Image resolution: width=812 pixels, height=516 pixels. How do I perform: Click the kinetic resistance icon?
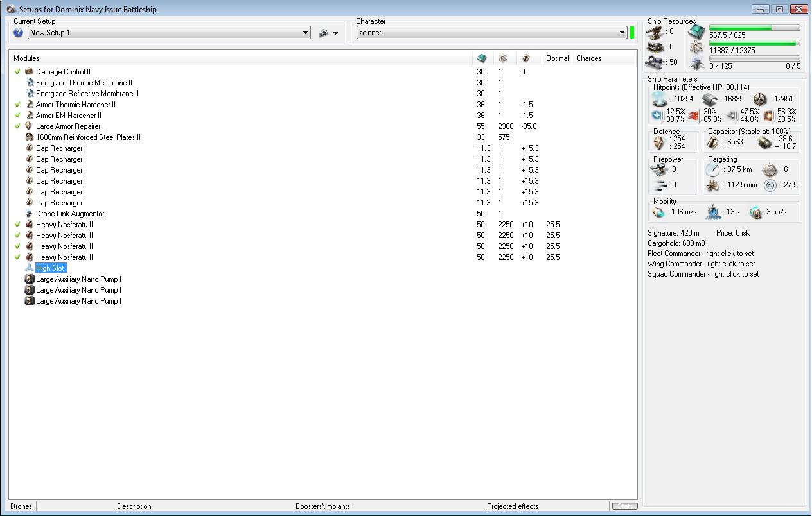coord(731,116)
